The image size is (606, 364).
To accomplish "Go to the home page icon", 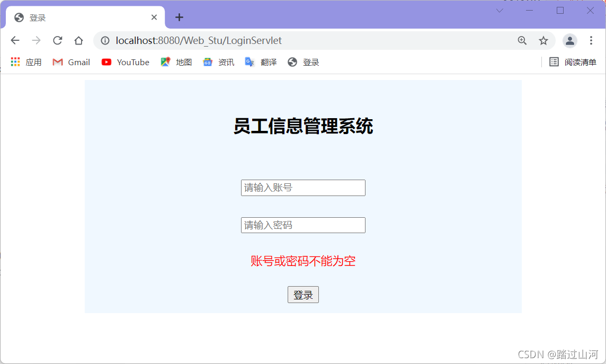I will 78,40.
